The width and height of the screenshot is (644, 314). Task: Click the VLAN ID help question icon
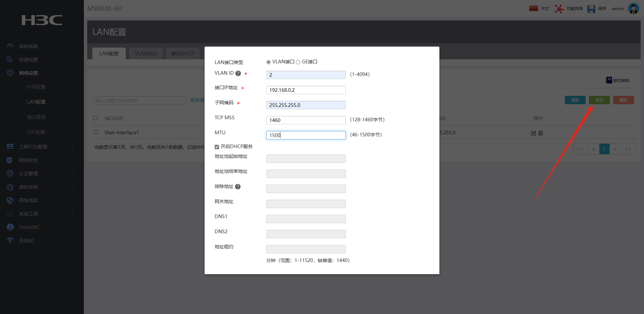238,73
